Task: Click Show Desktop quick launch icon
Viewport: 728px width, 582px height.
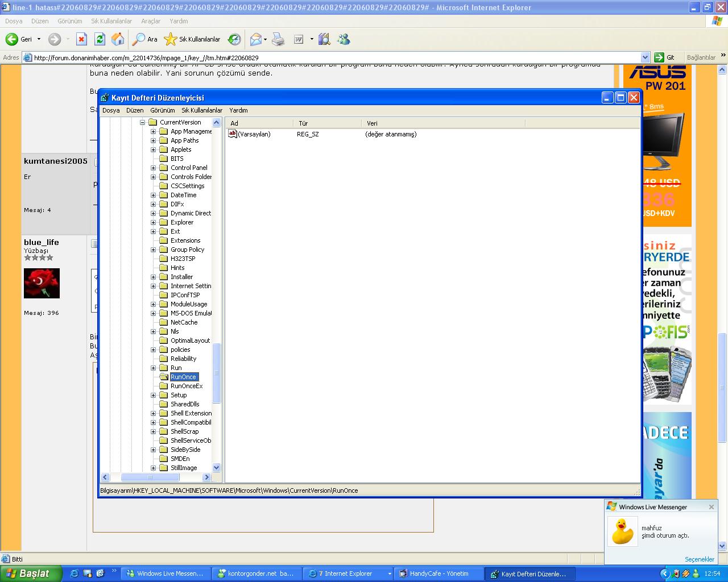Action: tap(88, 573)
